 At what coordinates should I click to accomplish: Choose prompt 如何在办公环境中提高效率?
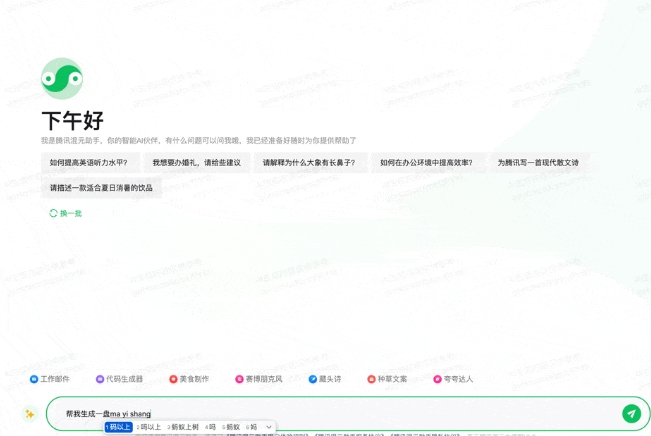click(x=426, y=162)
